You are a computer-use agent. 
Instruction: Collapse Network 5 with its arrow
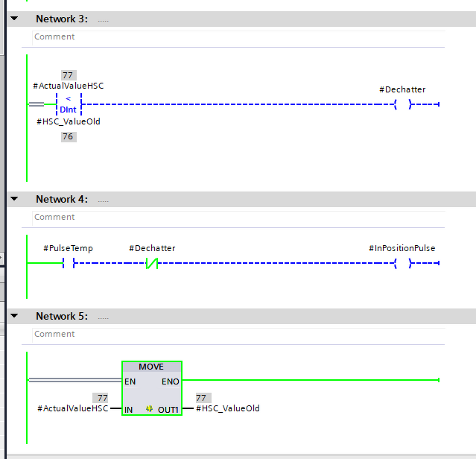14,316
